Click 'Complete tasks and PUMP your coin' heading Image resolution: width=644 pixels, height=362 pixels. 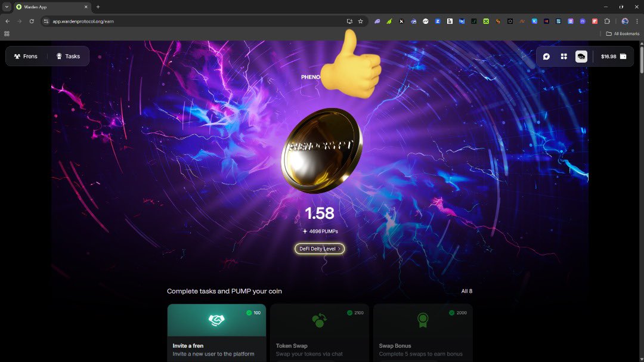(x=224, y=291)
